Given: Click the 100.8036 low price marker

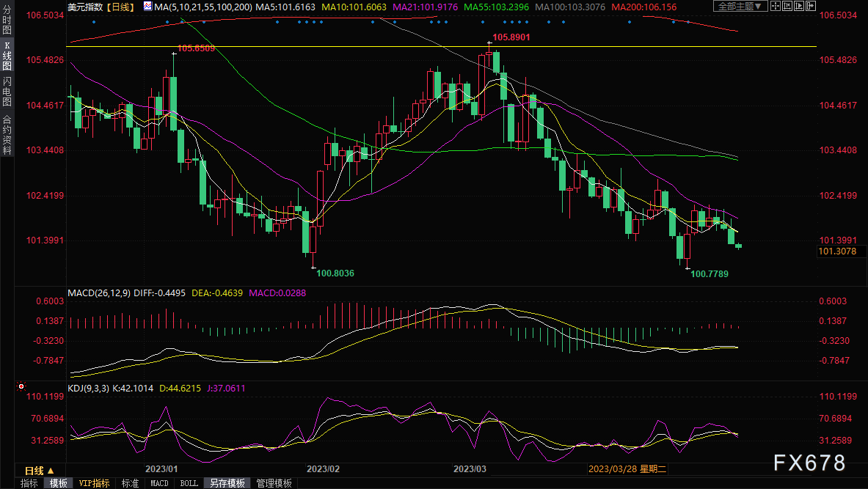Looking at the screenshot, I should pos(335,273).
